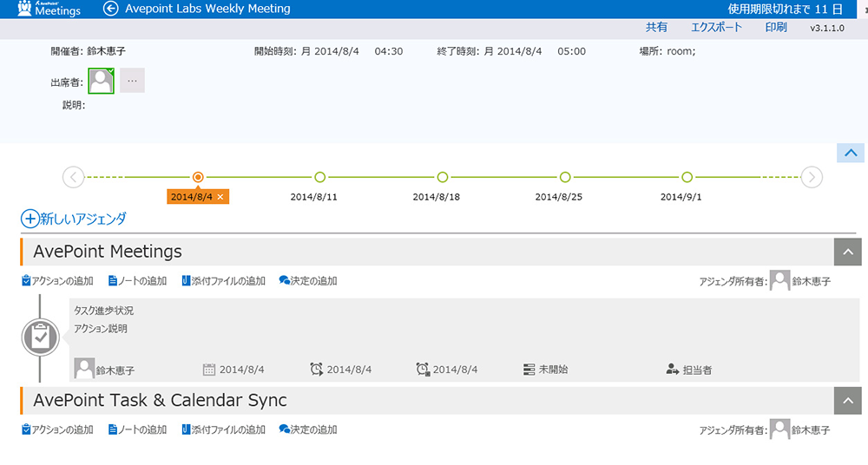Add an action in Task & Calendar Sync agenda
The height and width of the screenshot is (465, 868).
point(57,429)
